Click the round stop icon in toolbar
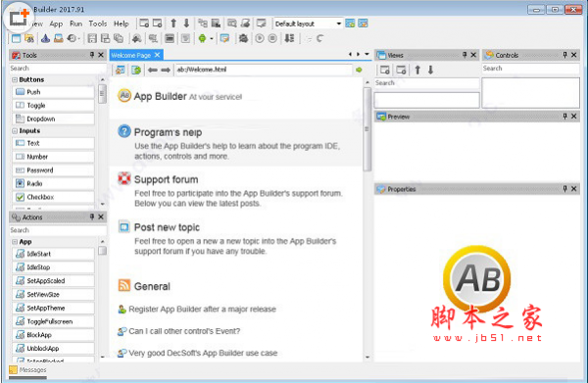This screenshot has height=383, width=588. [272, 38]
